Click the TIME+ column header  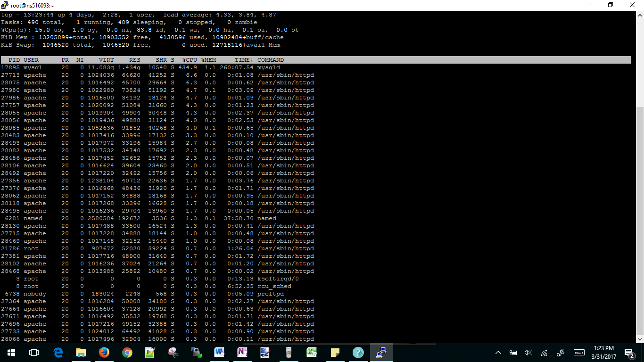click(244, 60)
